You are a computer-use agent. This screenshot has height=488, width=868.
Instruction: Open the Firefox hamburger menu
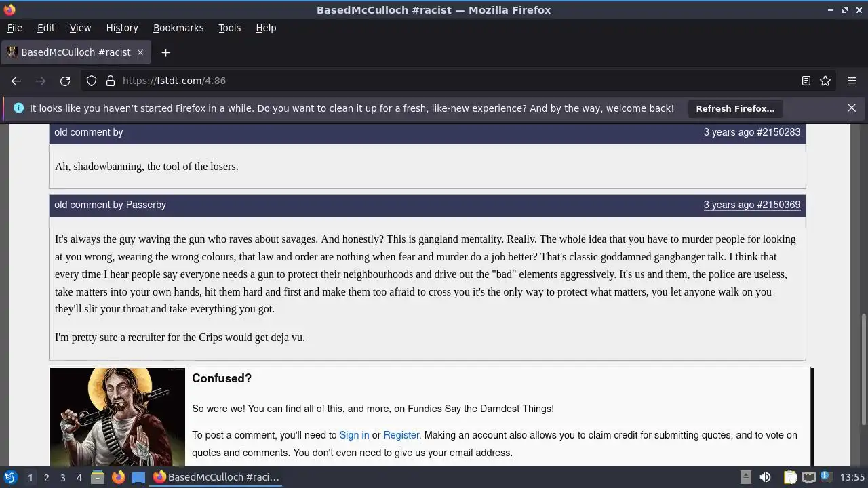point(852,81)
